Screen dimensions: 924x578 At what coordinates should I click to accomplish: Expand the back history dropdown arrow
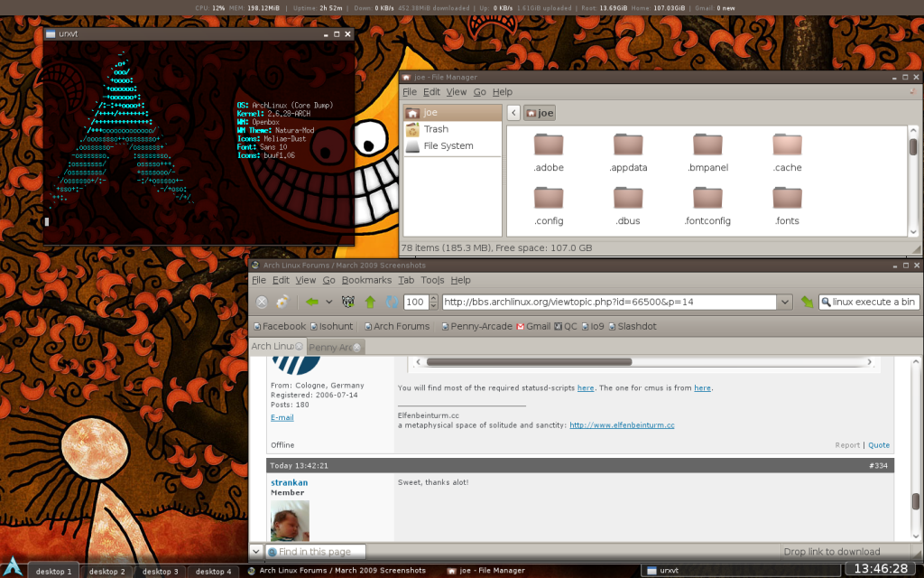point(328,302)
